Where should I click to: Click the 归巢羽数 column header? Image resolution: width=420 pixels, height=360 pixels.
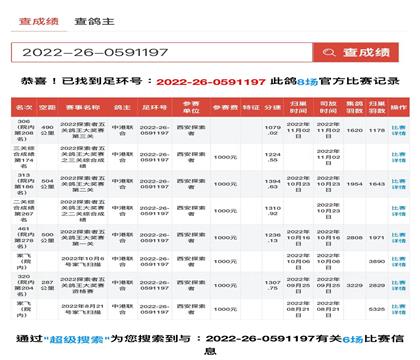tap(377, 107)
